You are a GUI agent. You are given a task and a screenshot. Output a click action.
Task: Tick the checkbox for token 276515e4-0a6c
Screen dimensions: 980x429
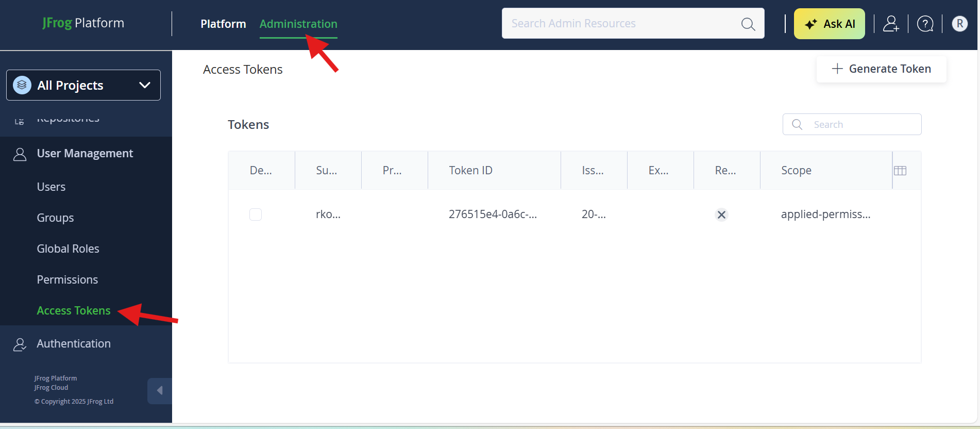tap(256, 214)
